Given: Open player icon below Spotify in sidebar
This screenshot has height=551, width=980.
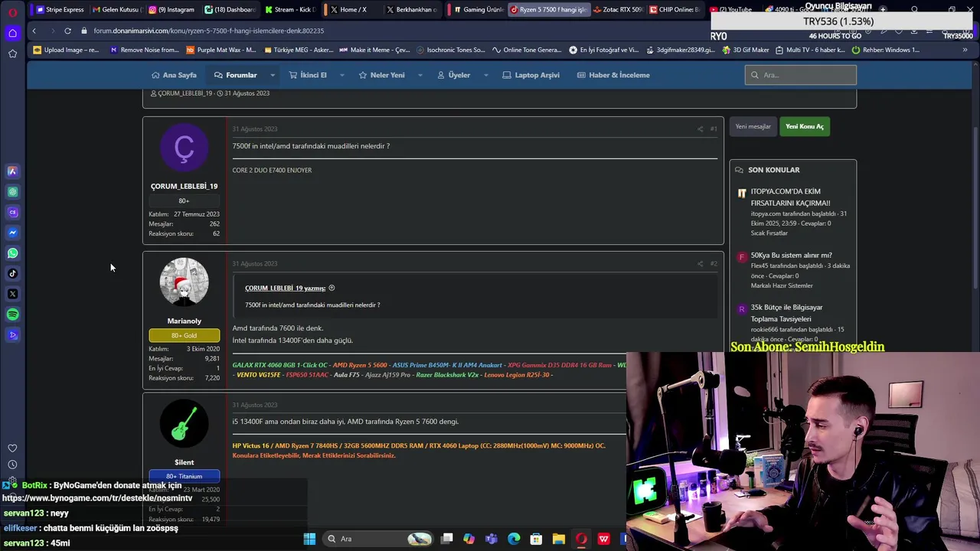Looking at the screenshot, I should point(12,334).
